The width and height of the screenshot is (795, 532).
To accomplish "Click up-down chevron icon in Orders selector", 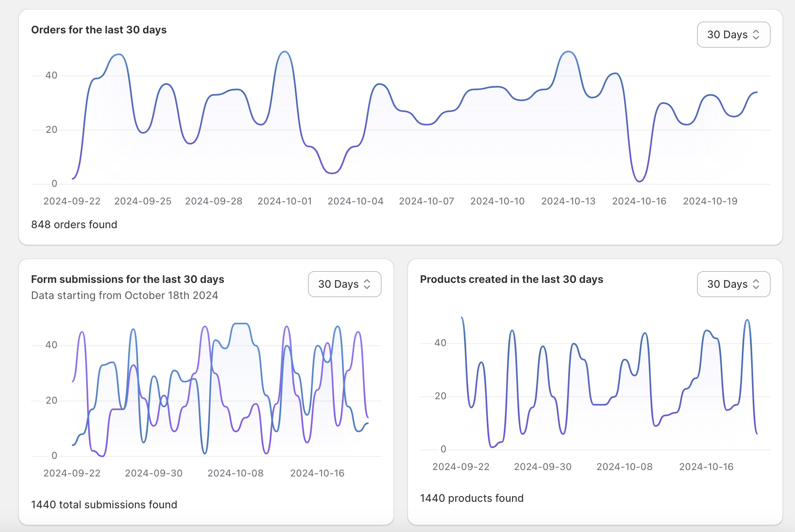I will [756, 35].
